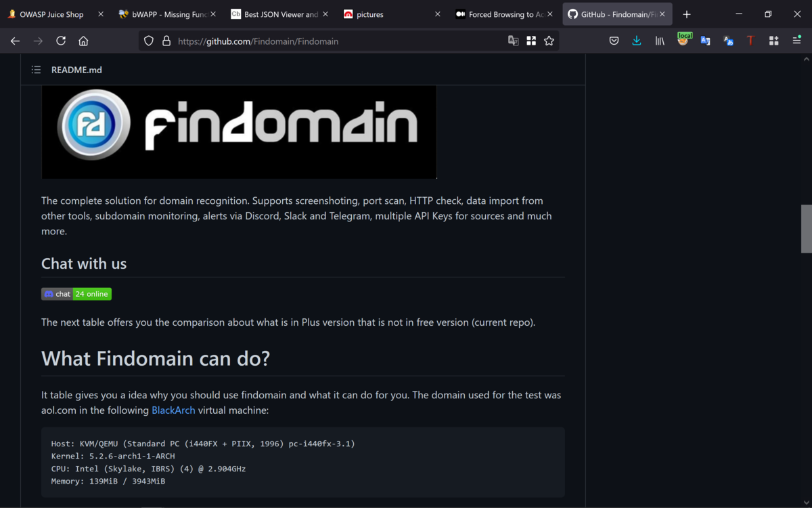
Task: Open the blue Google Translate extension
Action: [x=705, y=41]
